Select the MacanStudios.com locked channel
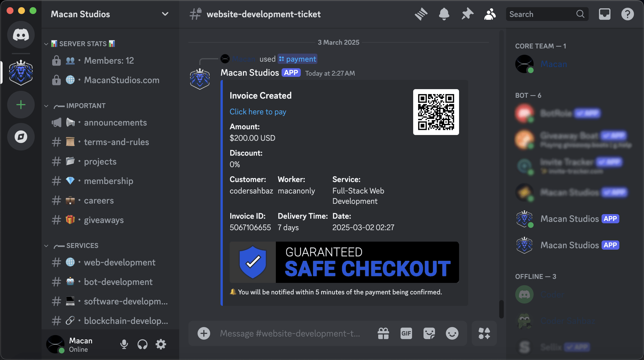This screenshot has height=360, width=644. click(x=110, y=80)
